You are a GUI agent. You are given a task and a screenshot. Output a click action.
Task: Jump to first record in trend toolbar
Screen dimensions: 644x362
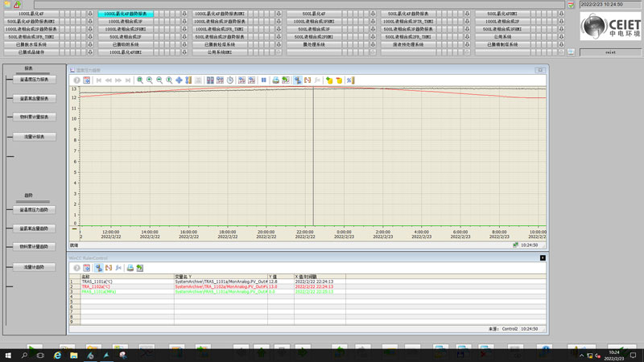98,80
